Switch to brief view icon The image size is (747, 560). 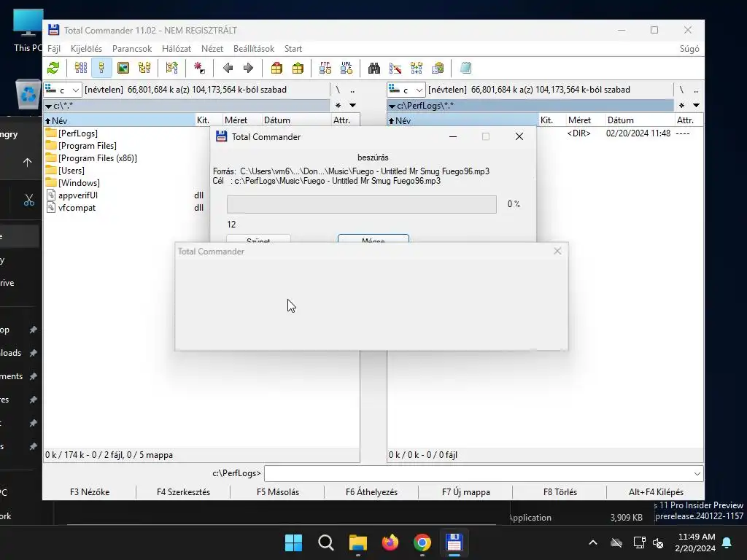(81, 68)
